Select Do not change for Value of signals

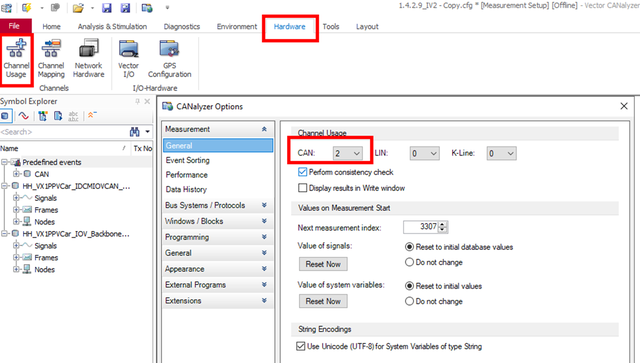[409, 262]
